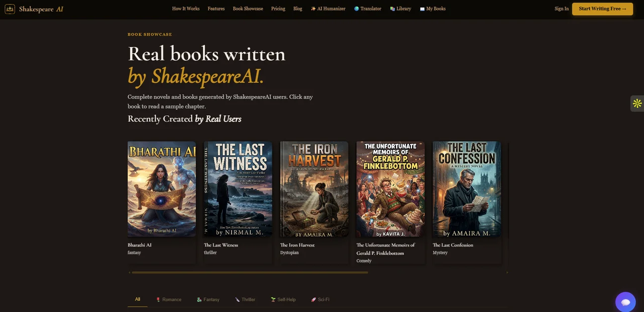Click The Unfortunate Memoirs title text
Viewport: 644px width, 312px height.
coord(386,249)
